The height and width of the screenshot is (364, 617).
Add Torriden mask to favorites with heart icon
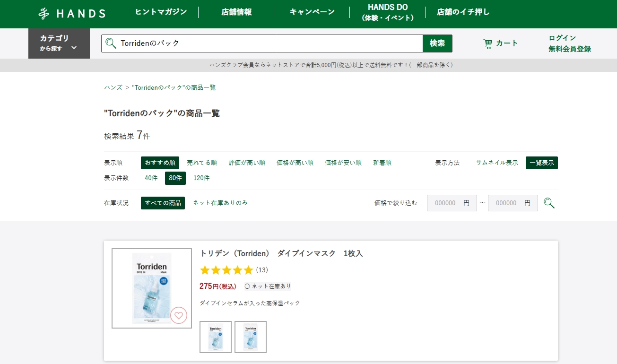(x=179, y=315)
